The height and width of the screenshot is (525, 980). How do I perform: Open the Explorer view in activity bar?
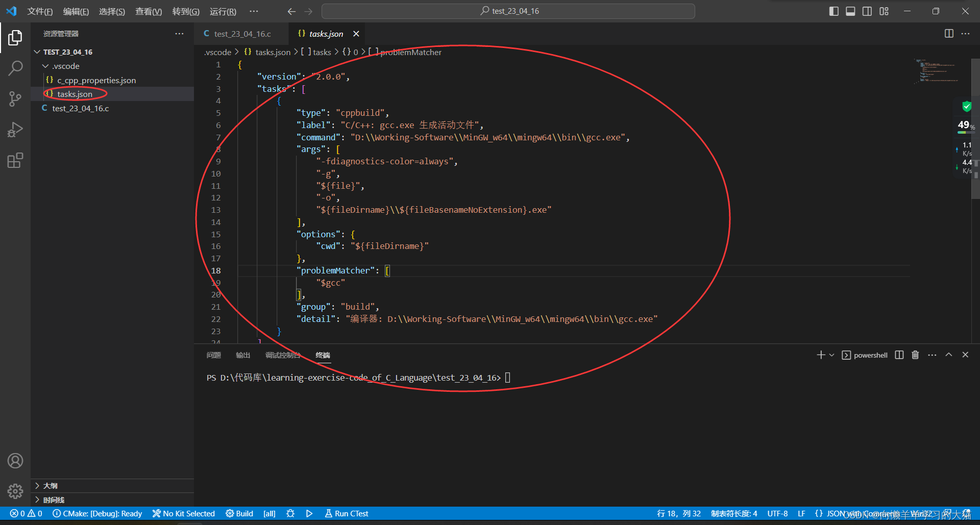point(15,37)
